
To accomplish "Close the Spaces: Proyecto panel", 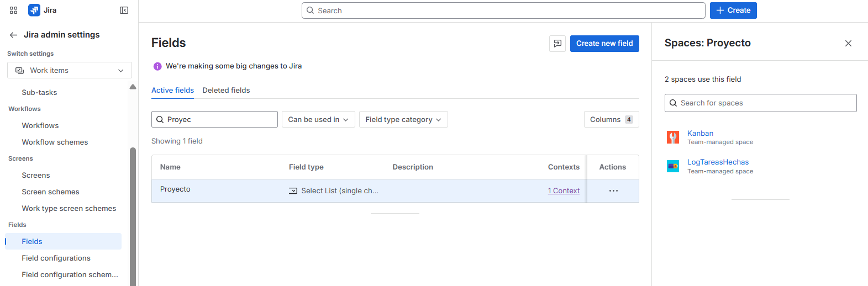I will tap(848, 43).
